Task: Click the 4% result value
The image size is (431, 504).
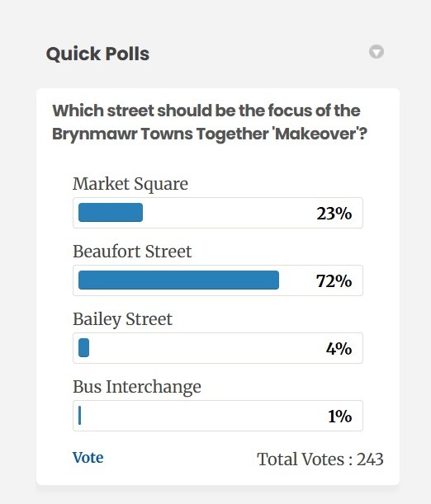Action: coord(339,349)
